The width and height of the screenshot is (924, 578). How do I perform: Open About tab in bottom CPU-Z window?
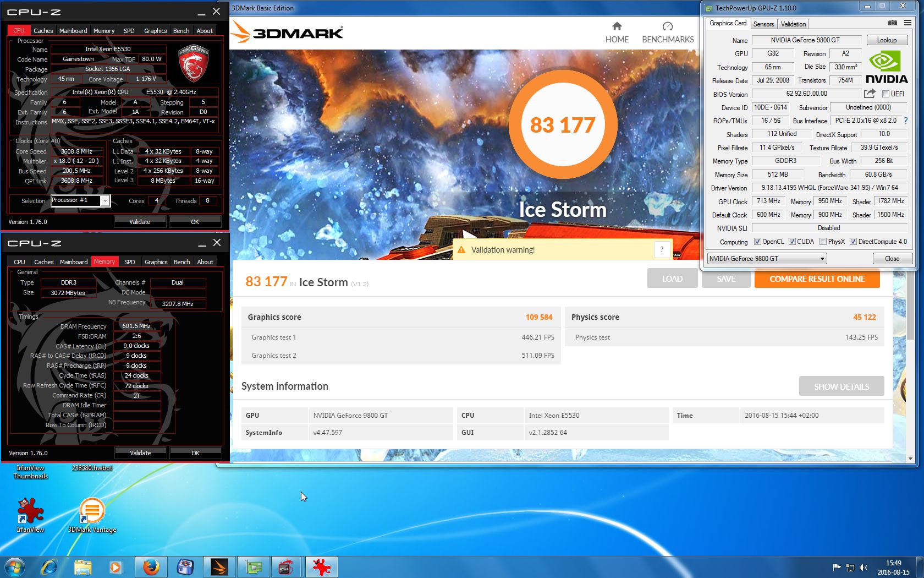(205, 262)
